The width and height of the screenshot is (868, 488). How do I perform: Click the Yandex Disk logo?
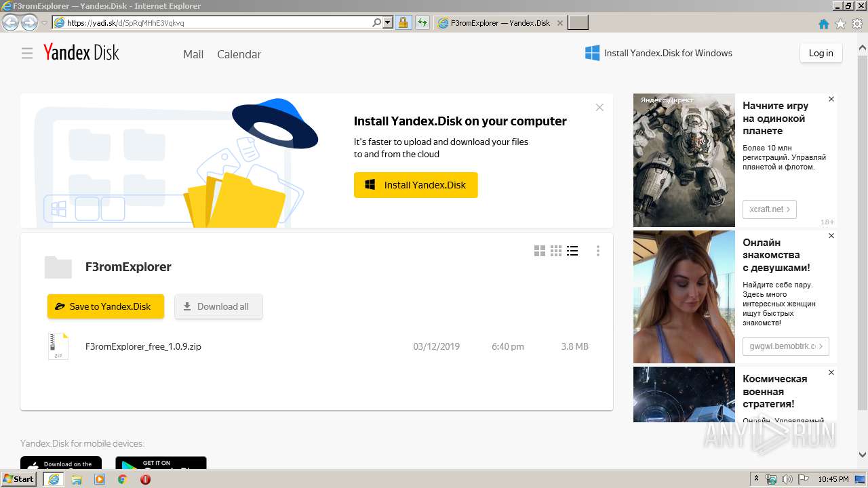[81, 53]
